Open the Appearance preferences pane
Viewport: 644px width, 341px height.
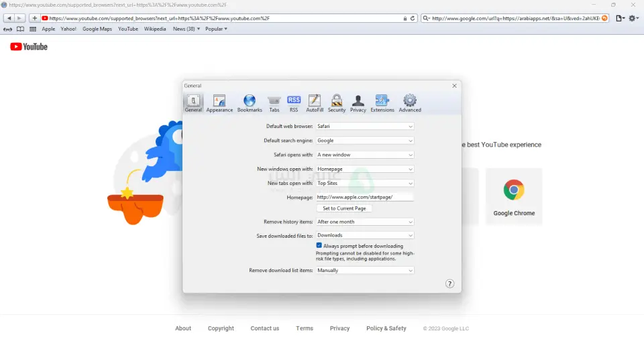(219, 103)
